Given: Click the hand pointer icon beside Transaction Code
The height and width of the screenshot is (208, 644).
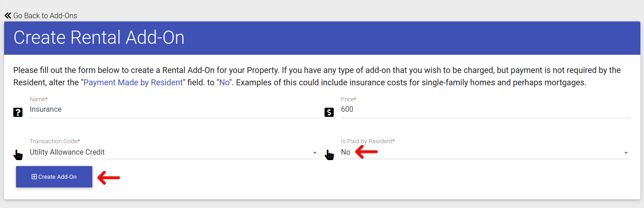Looking at the screenshot, I should 18,155.
